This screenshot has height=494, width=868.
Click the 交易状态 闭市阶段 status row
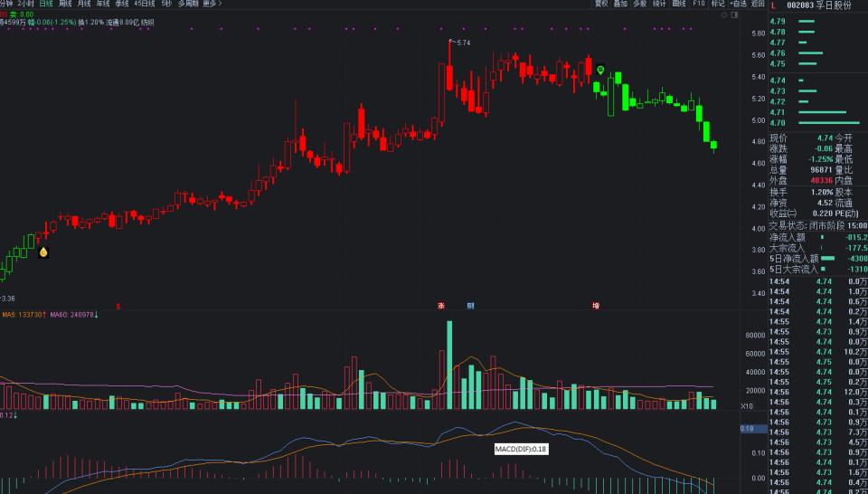tap(818, 225)
